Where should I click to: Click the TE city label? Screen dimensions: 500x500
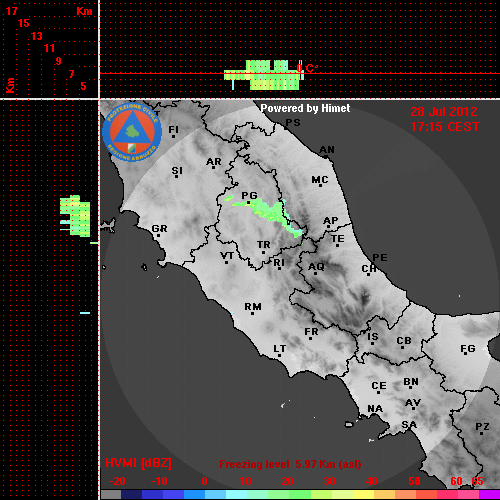[x=338, y=239]
